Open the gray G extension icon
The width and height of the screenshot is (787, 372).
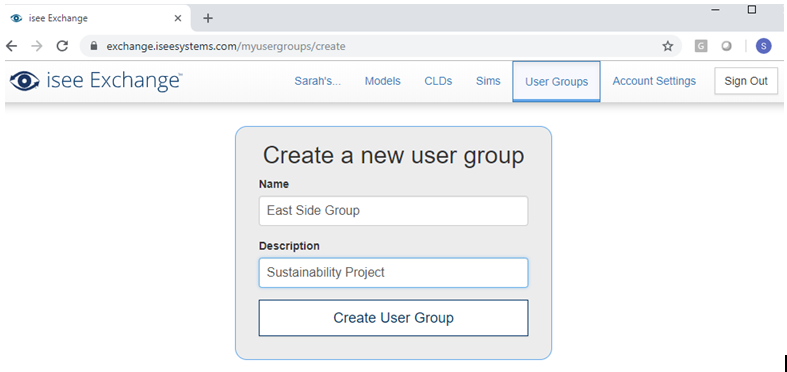point(701,46)
